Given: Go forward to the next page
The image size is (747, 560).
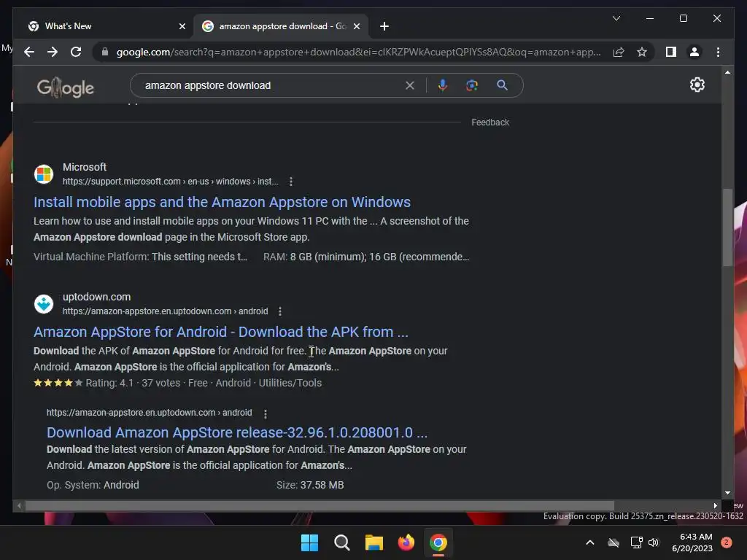Looking at the screenshot, I should [53, 52].
